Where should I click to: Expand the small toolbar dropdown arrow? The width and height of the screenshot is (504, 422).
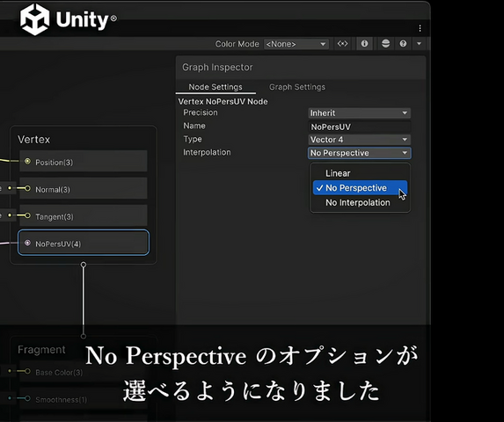(x=419, y=43)
